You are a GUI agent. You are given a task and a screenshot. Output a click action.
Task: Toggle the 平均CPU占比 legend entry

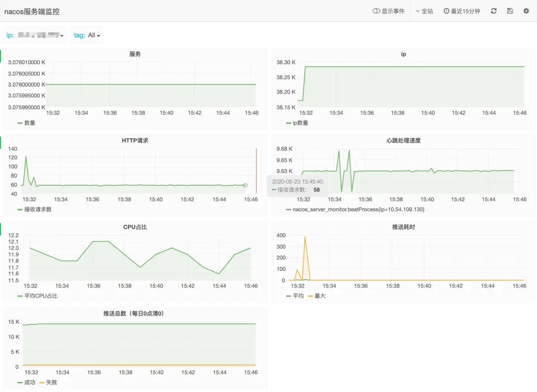pos(37,295)
